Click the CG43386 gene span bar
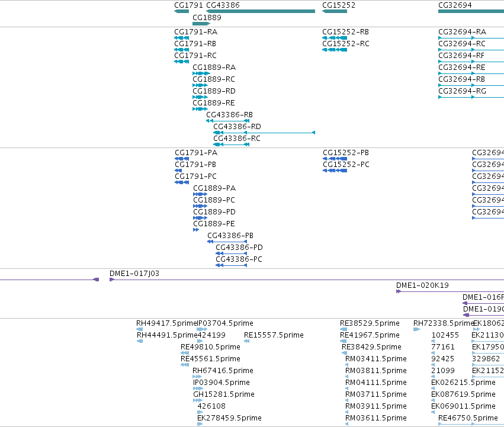504x427 pixels. pyautogui.click(x=261, y=11)
